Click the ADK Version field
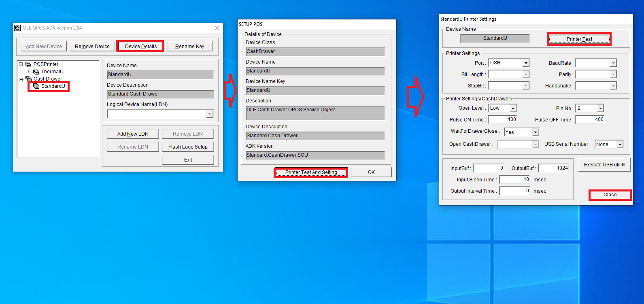 (x=315, y=155)
